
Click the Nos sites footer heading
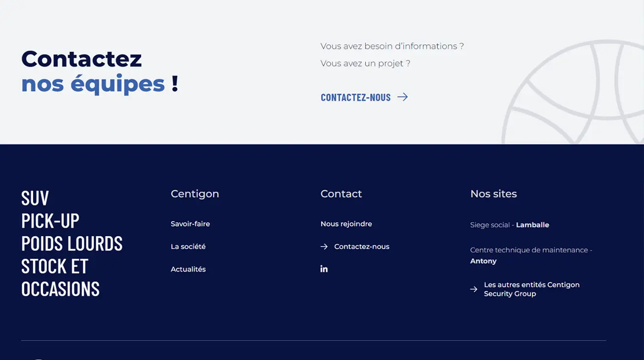coord(493,194)
